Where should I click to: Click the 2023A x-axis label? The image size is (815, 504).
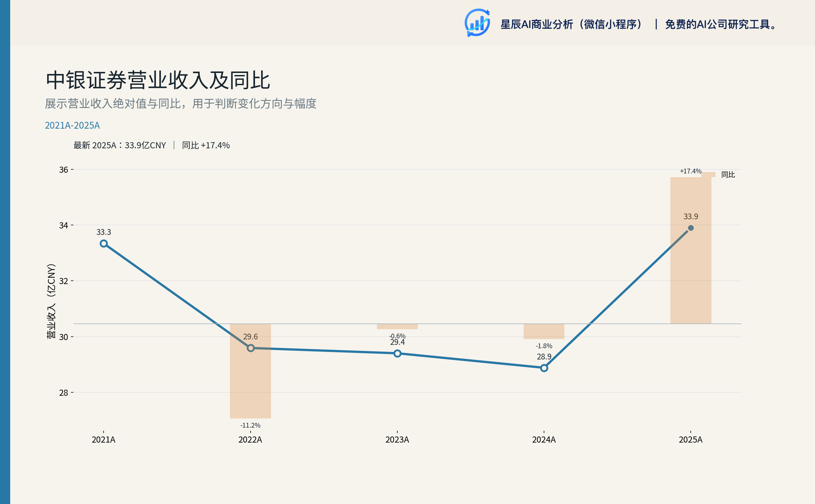(x=397, y=440)
